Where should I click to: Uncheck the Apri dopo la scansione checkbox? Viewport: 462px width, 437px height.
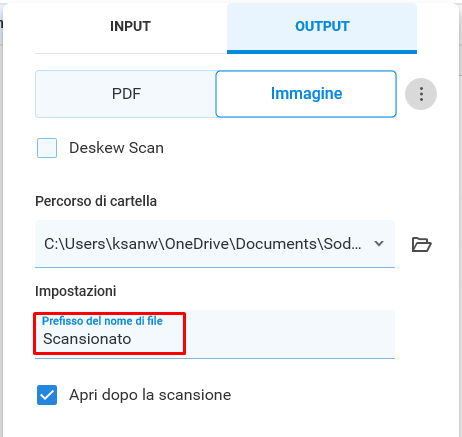point(47,395)
